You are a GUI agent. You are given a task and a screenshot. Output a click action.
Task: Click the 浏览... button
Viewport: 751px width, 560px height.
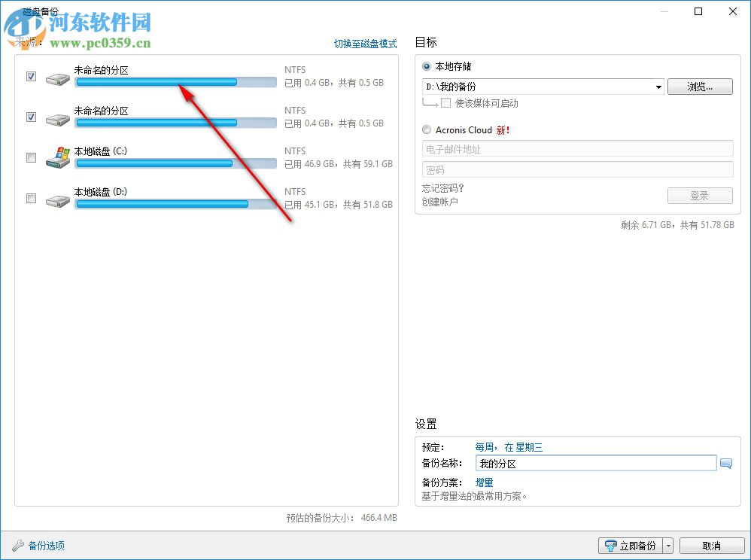pos(700,87)
